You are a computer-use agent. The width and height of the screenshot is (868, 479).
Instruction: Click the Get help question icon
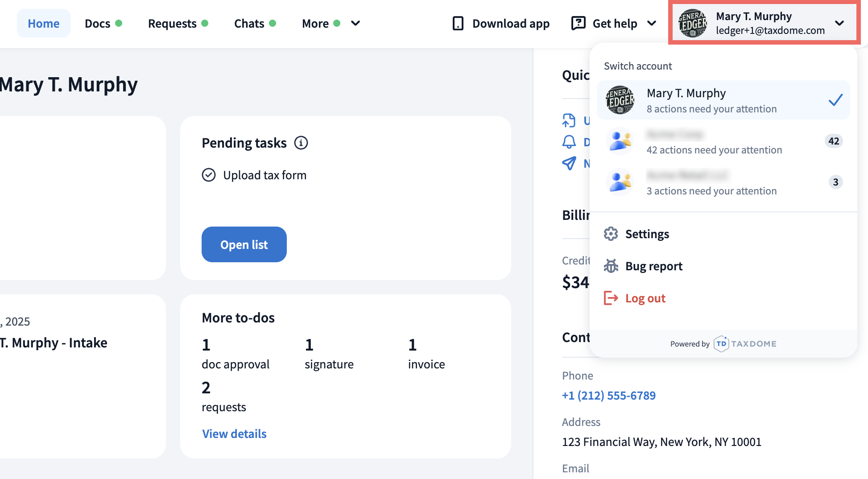click(578, 23)
